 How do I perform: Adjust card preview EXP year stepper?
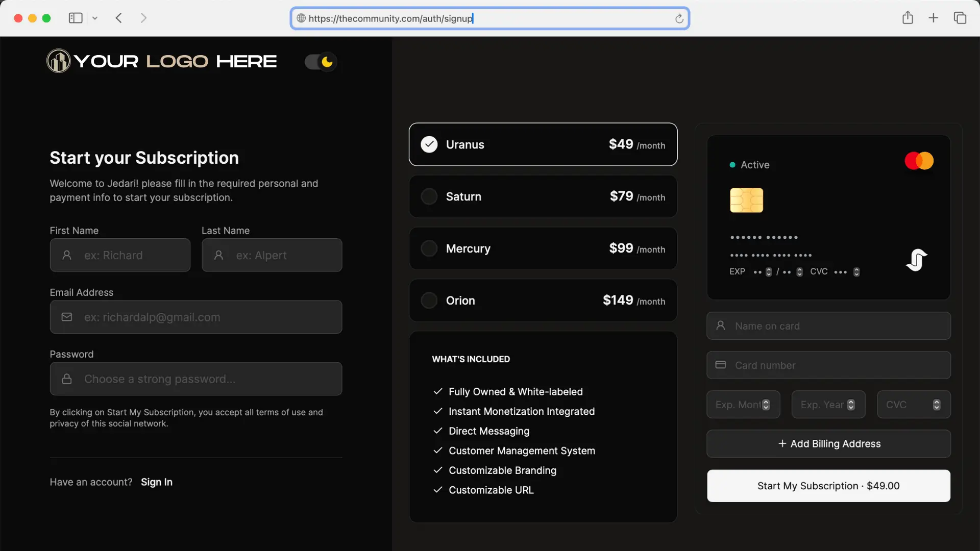click(x=800, y=272)
